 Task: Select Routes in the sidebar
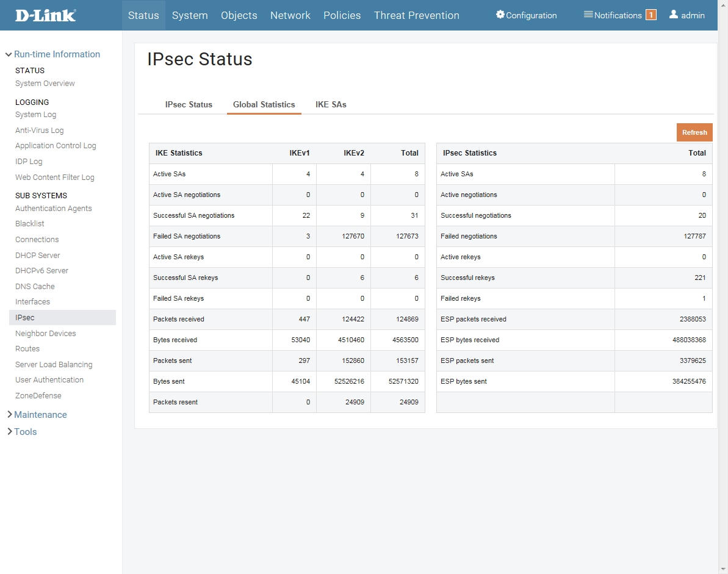[x=27, y=348]
